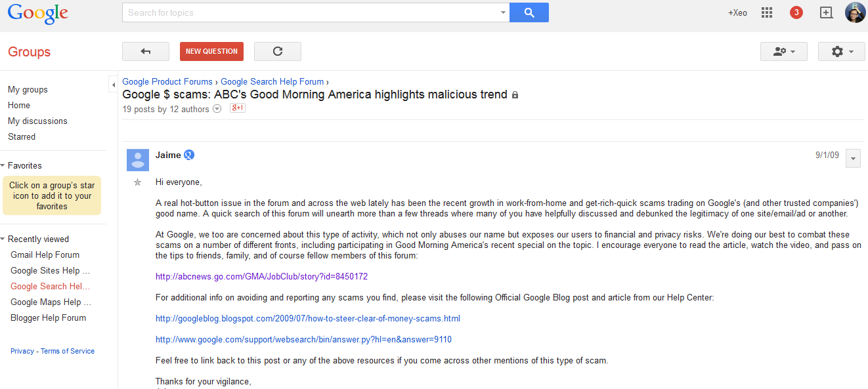Open Google Sites Help forum
The height and width of the screenshot is (389, 868).
50,271
